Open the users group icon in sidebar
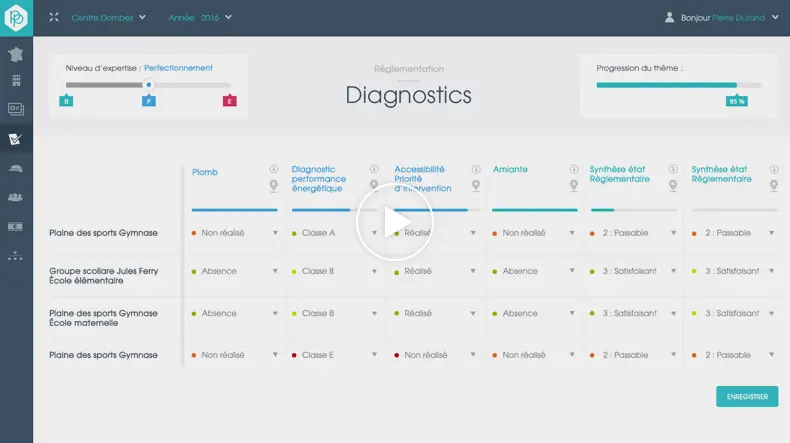Screen dimensions: 790x443 click(x=16, y=197)
